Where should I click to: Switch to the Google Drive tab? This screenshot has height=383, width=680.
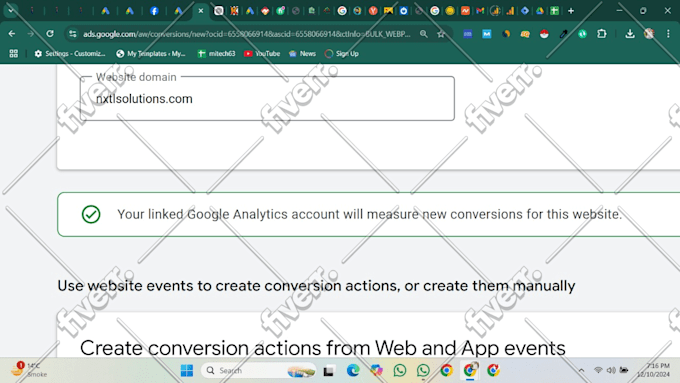[539, 11]
